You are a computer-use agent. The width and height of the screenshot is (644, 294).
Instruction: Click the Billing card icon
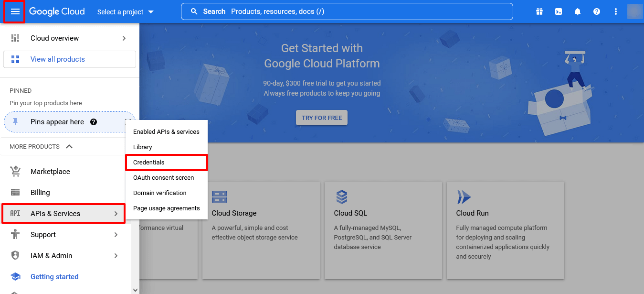(15, 193)
